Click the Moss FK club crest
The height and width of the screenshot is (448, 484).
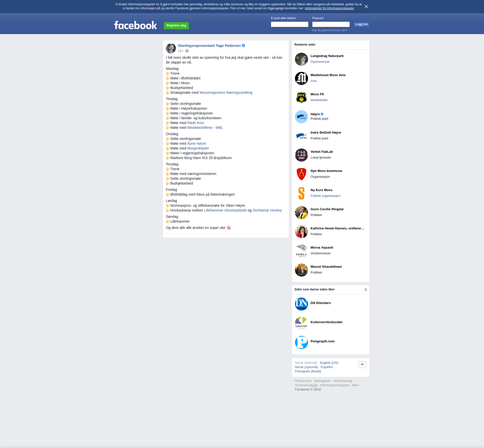[301, 98]
